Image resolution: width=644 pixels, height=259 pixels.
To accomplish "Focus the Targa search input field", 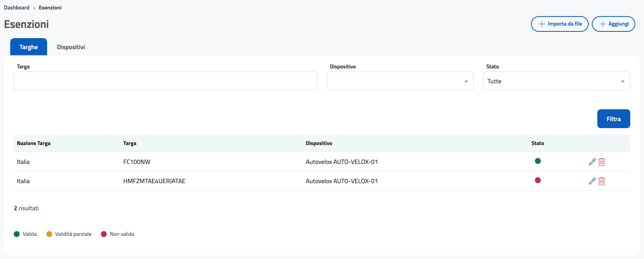I will tap(165, 81).
